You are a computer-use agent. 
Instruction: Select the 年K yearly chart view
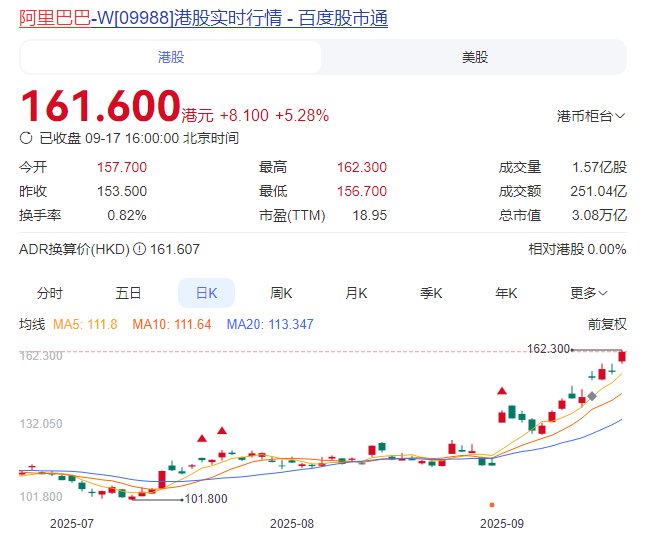[x=506, y=293]
